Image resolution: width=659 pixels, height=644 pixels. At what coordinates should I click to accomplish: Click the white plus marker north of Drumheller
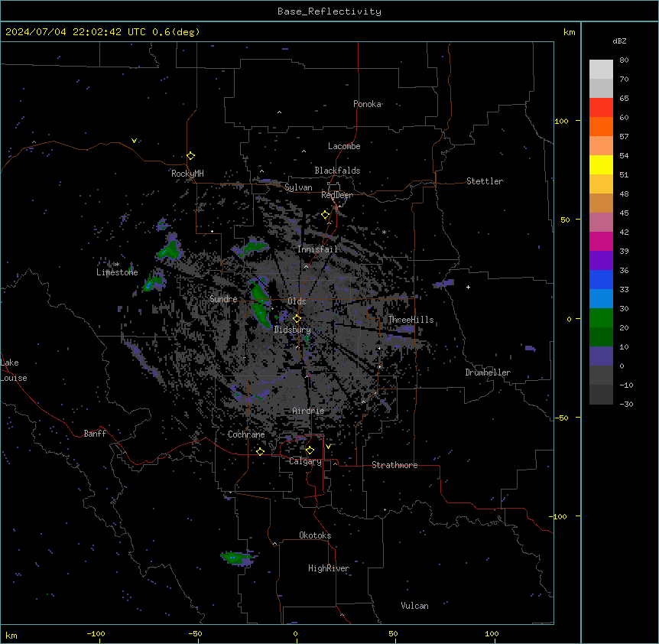(x=468, y=287)
